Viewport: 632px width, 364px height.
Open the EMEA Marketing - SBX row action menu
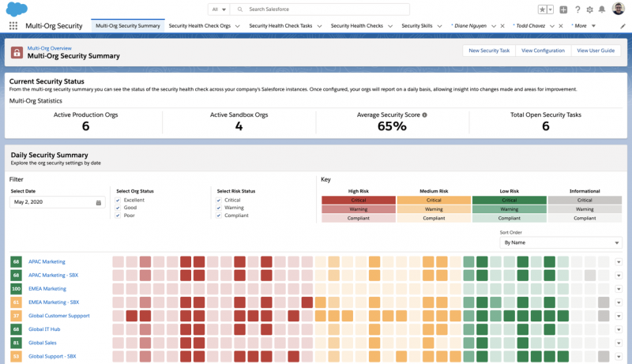point(619,302)
